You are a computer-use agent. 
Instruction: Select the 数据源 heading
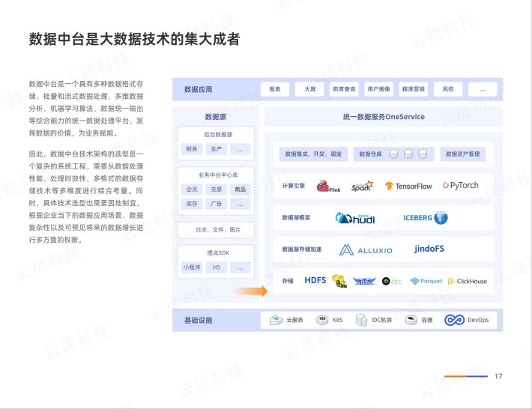click(x=216, y=117)
